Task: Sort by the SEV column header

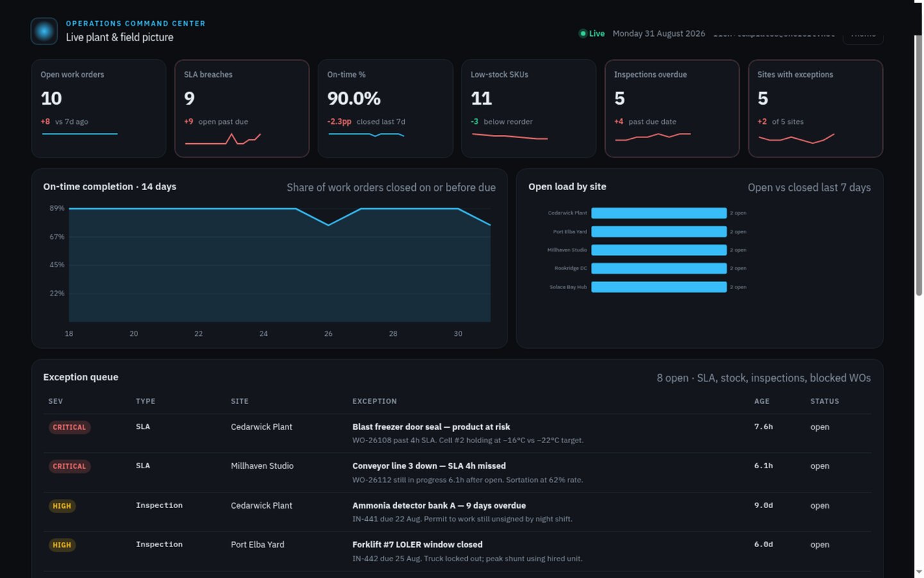Action: pyautogui.click(x=56, y=401)
